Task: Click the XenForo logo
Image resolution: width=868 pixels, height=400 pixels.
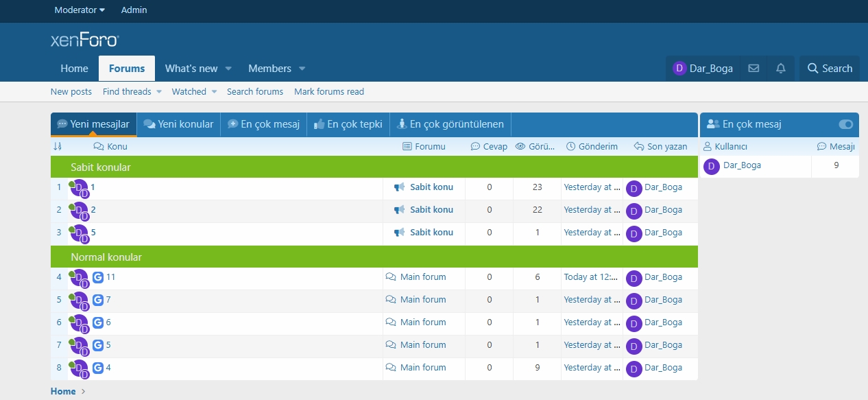Action: coord(85,40)
